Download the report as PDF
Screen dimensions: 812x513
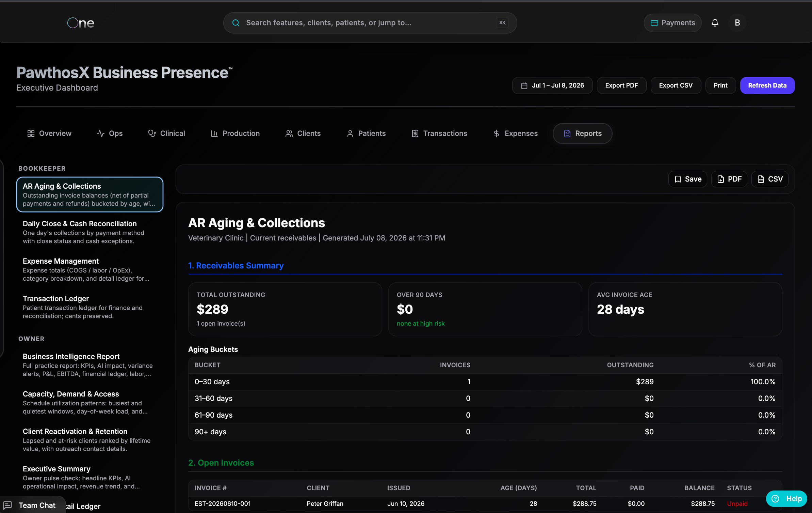point(729,179)
